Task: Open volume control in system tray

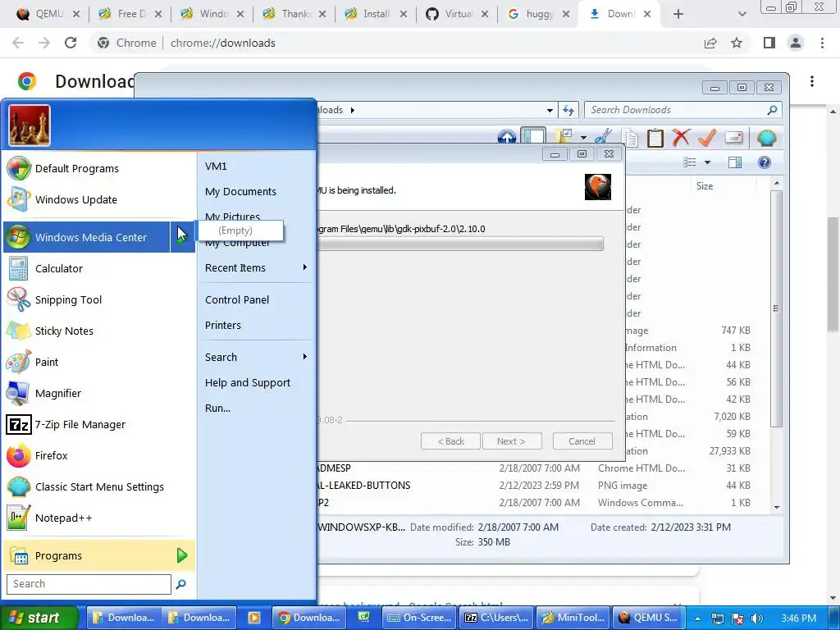Action: tap(757, 619)
